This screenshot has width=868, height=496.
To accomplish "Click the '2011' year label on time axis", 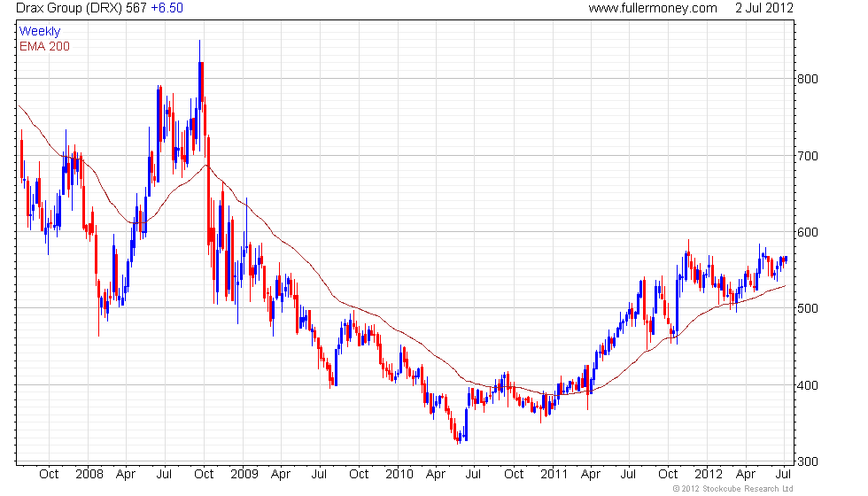I will pos(554,474).
